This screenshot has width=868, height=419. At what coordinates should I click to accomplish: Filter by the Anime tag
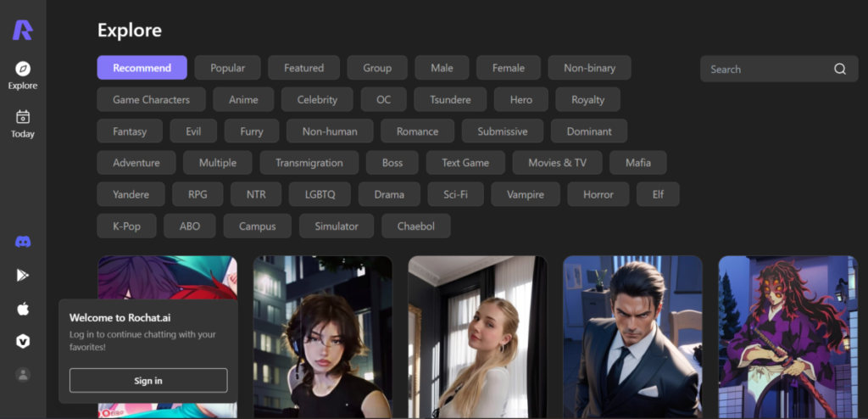click(x=243, y=99)
